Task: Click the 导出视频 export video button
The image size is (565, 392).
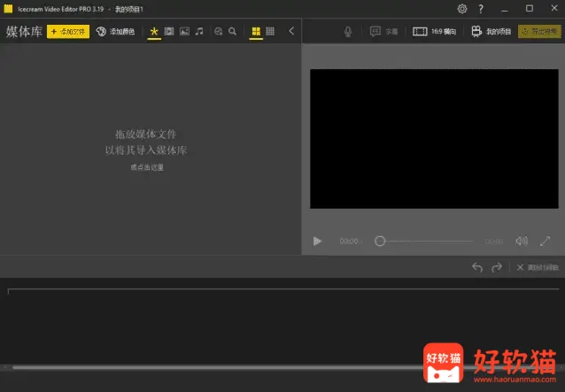Action: click(539, 32)
